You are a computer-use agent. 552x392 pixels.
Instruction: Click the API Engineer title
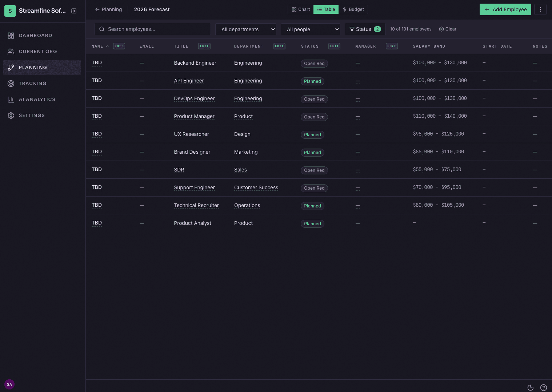coord(189,81)
